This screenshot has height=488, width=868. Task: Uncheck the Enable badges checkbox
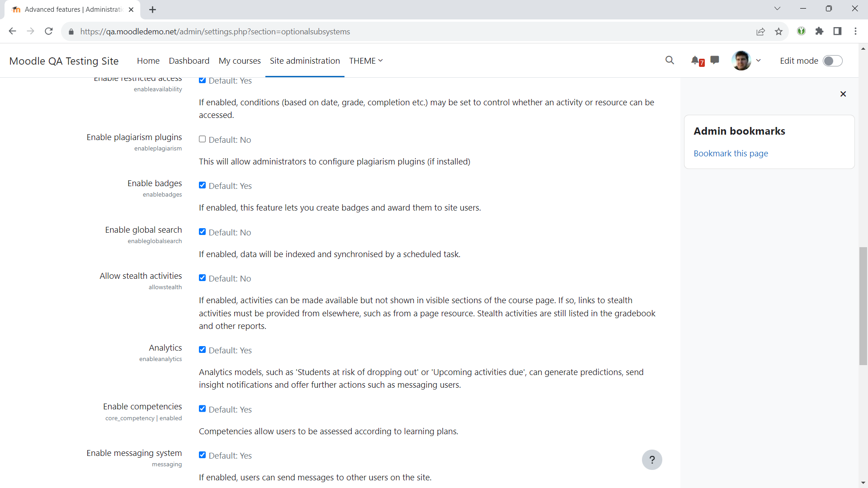click(202, 185)
